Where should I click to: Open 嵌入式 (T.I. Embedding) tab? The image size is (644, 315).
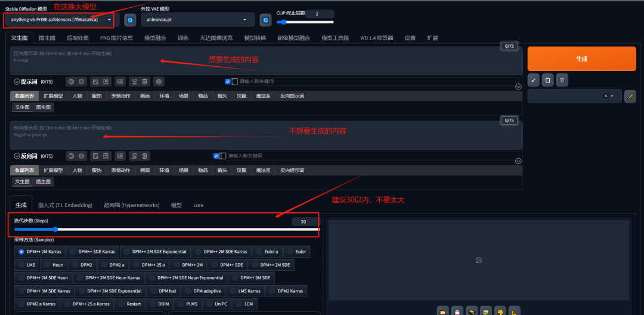click(x=65, y=205)
